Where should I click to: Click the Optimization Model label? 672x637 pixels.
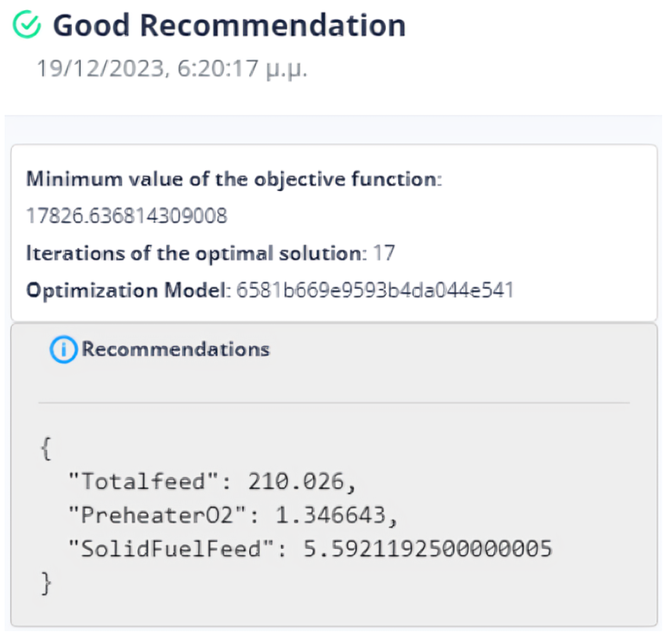(x=128, y=290)
